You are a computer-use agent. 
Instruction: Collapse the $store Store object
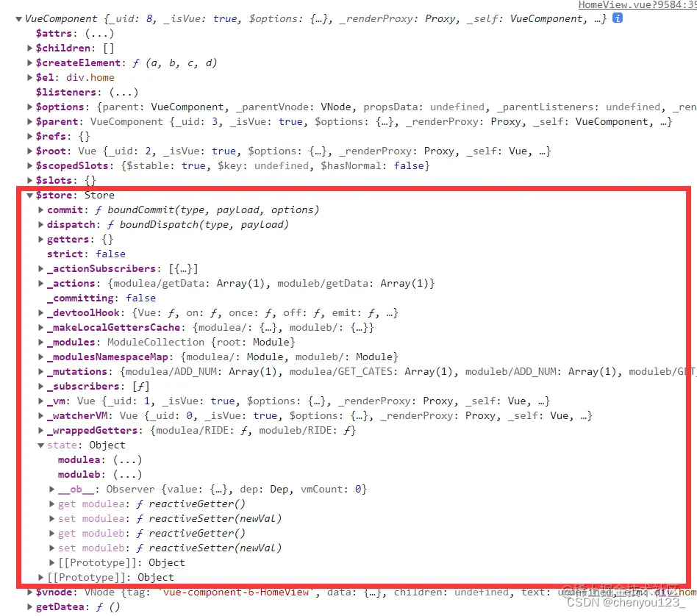click(x=30, y=195)
